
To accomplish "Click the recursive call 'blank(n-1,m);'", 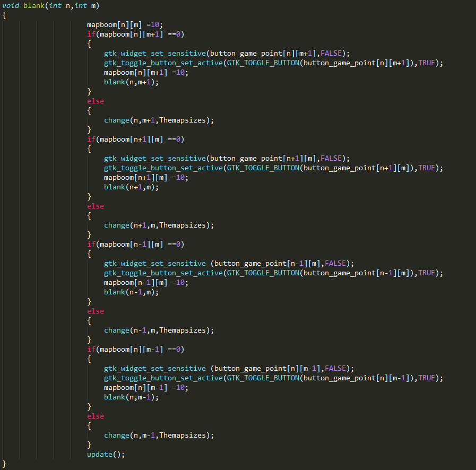I will (131, 292).
